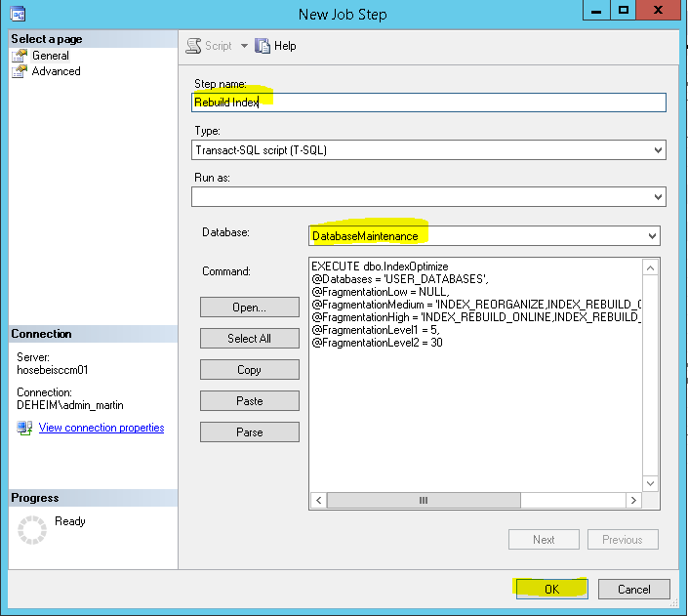
Task: Click the Script toolbar icon
Action: point(193,46)
